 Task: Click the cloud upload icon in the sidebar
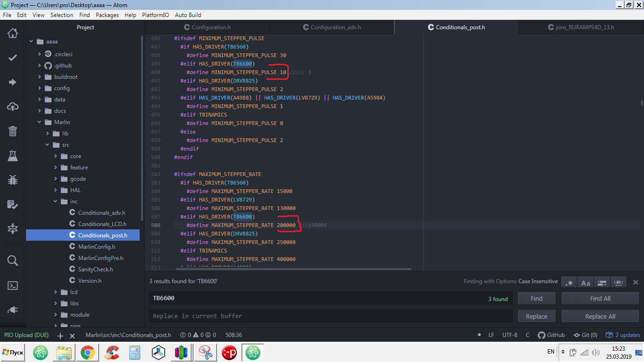(13, 107)
